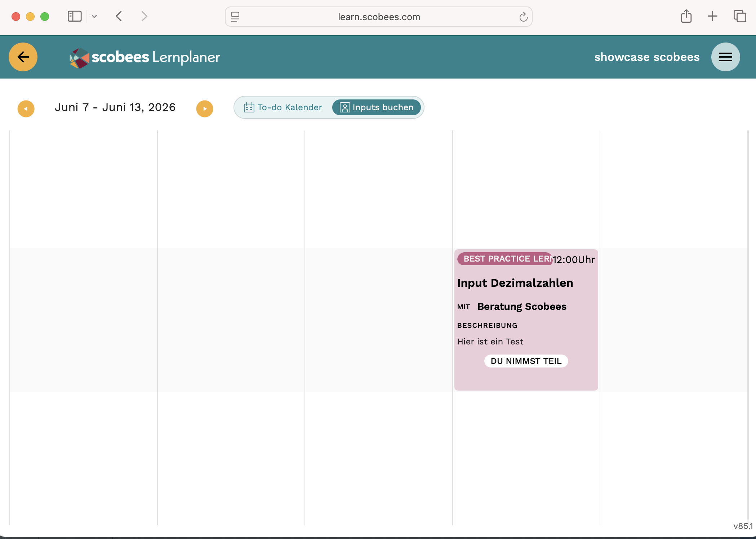Go back in Safari history
Image resolution: width=756 pixels, height=539 pixels.
[119, 16]
